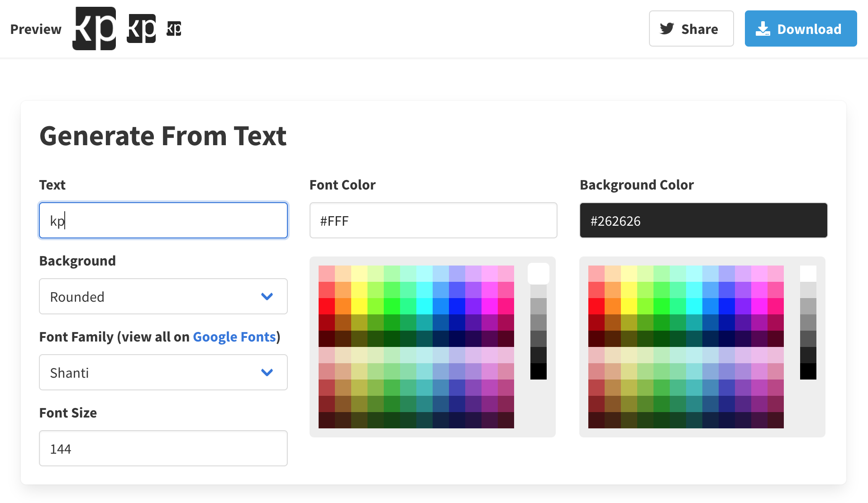Open the Background shape dropdown

(163, 296)
